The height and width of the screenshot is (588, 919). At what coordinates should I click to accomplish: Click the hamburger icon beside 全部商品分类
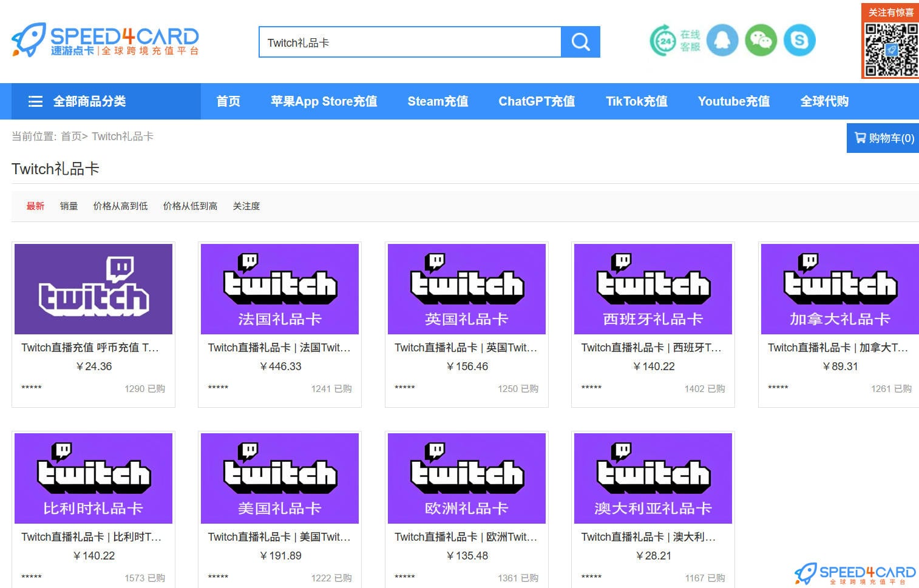[36, 101]
